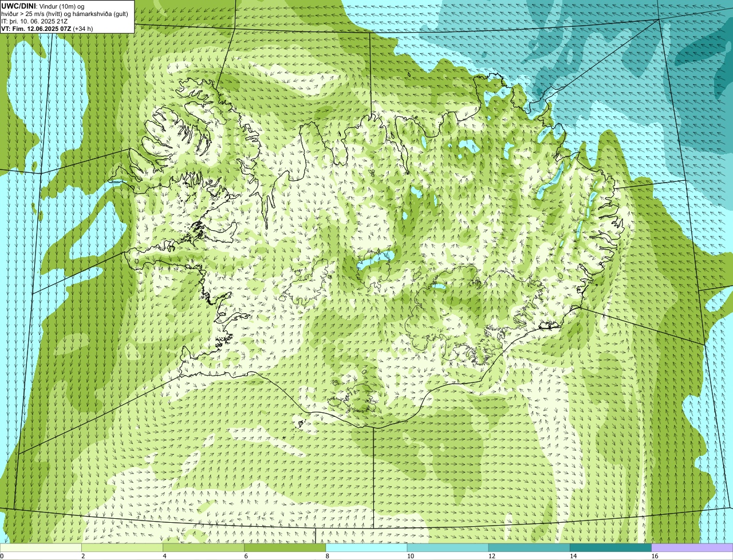Click the "hviður > 25 m/s (hvítt)" text line
Screen dimensions: 733x560
[x=31, y=14]
